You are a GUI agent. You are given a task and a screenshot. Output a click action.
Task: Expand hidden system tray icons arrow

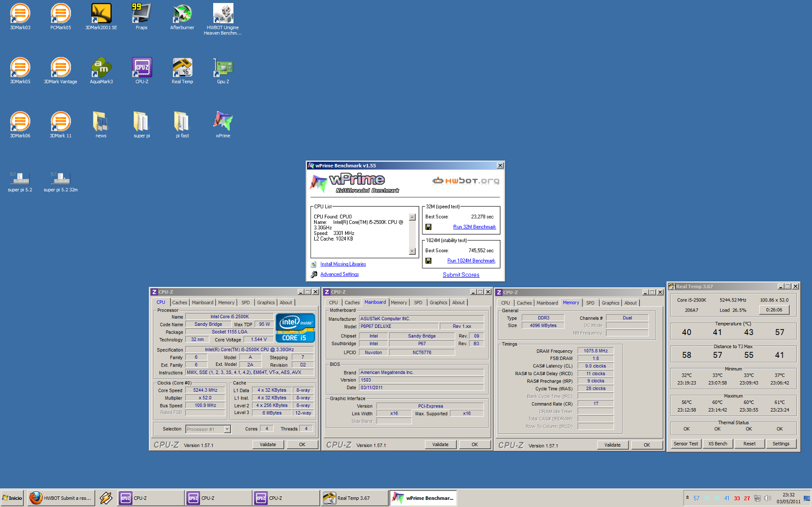688,497
